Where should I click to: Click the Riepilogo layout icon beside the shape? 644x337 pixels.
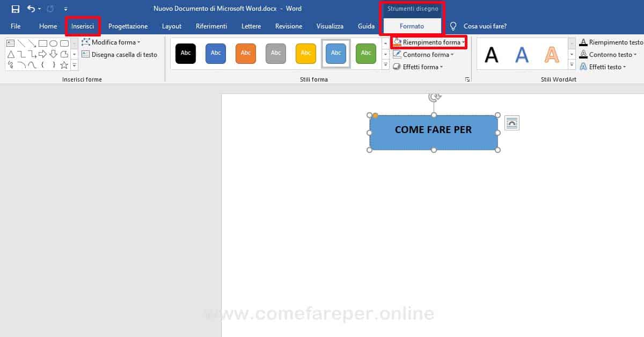tap(511, 122)
